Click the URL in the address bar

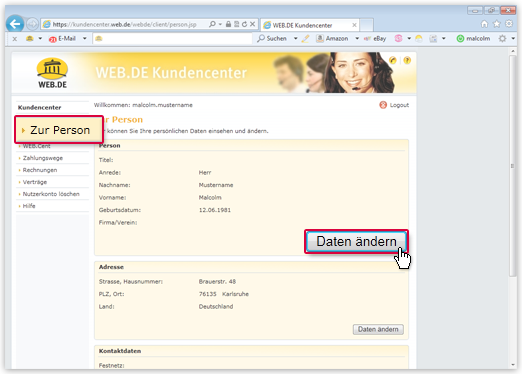(x=124, y=24)
